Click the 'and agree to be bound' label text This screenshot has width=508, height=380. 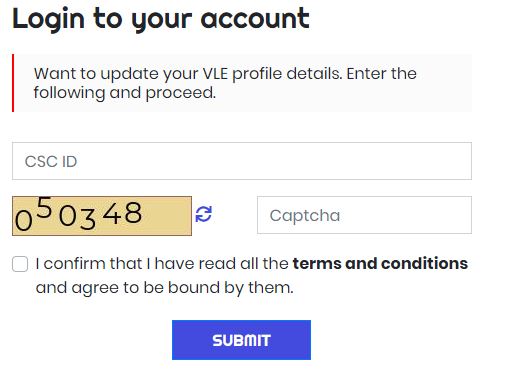[x=165, y=288]
